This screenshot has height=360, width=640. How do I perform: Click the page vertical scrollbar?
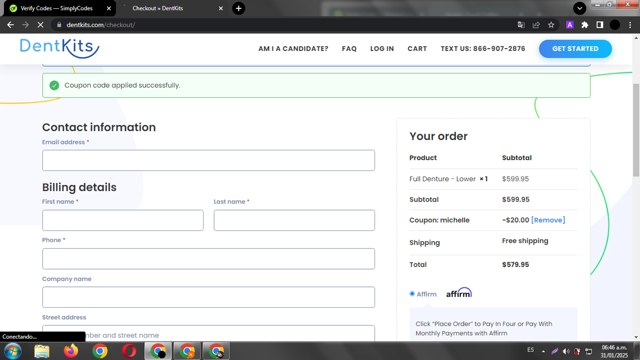[636, 130]
